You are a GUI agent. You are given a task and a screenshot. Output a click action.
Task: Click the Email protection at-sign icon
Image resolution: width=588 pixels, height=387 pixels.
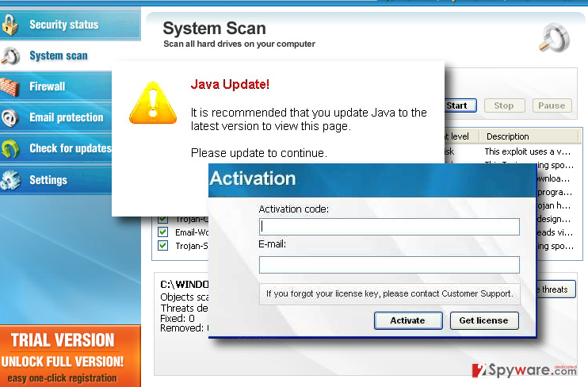click(10, 117)
